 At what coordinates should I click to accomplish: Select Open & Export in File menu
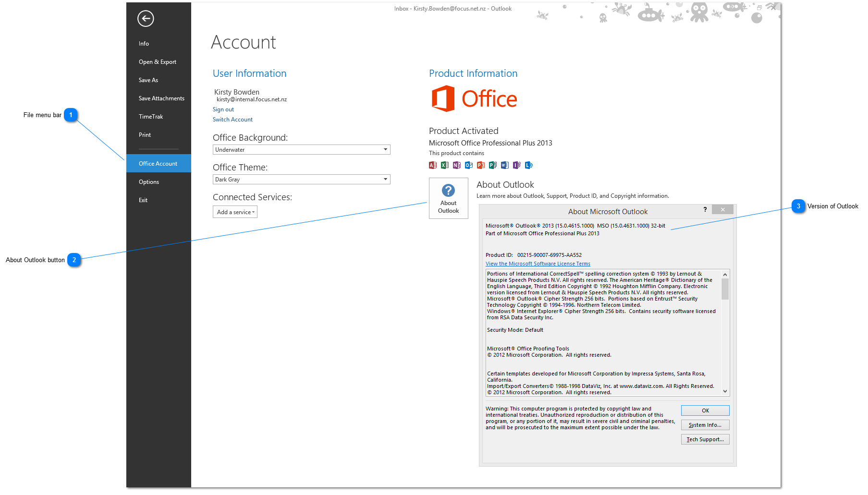158,62
